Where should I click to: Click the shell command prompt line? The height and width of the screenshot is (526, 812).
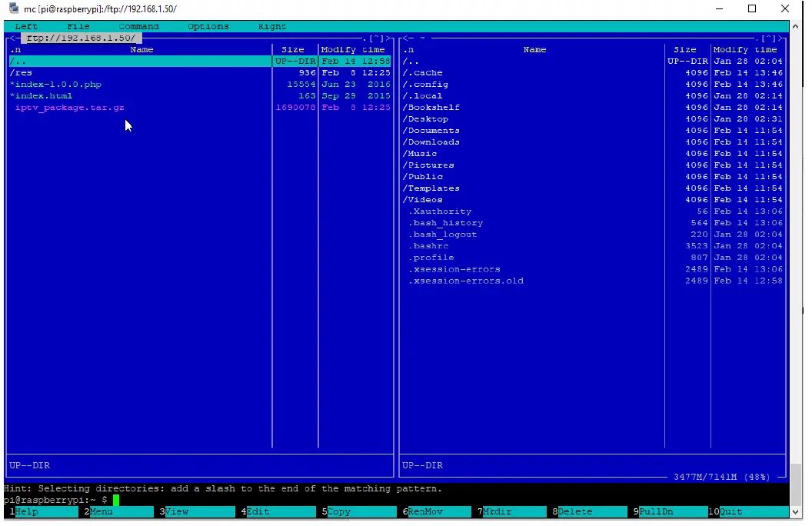pyautogui.click(x=396, y=500)
